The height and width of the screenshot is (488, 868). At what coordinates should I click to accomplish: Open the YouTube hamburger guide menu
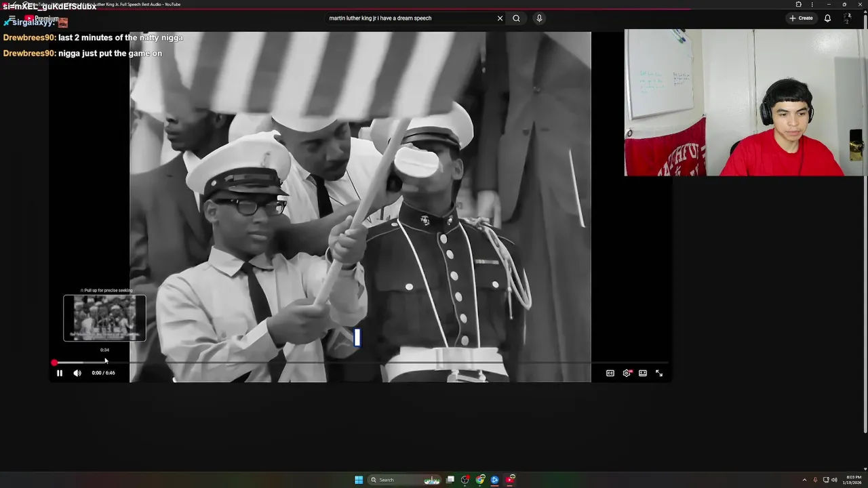(12, 18)
